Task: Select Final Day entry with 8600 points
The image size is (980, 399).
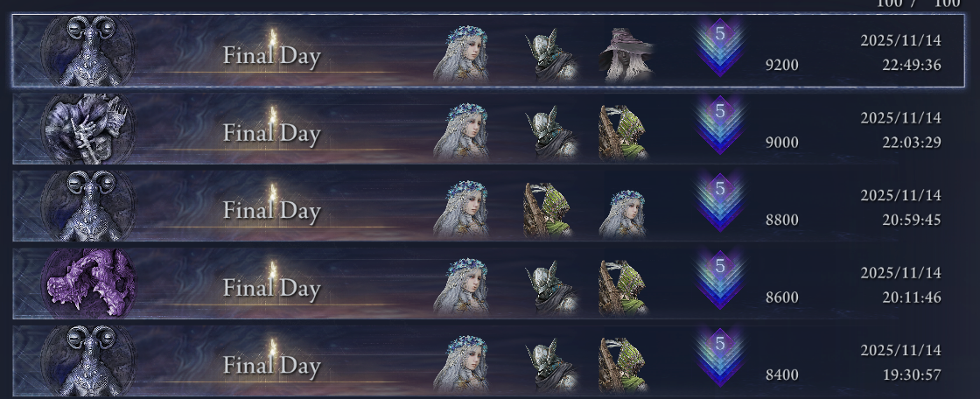Action: (488, 283)
